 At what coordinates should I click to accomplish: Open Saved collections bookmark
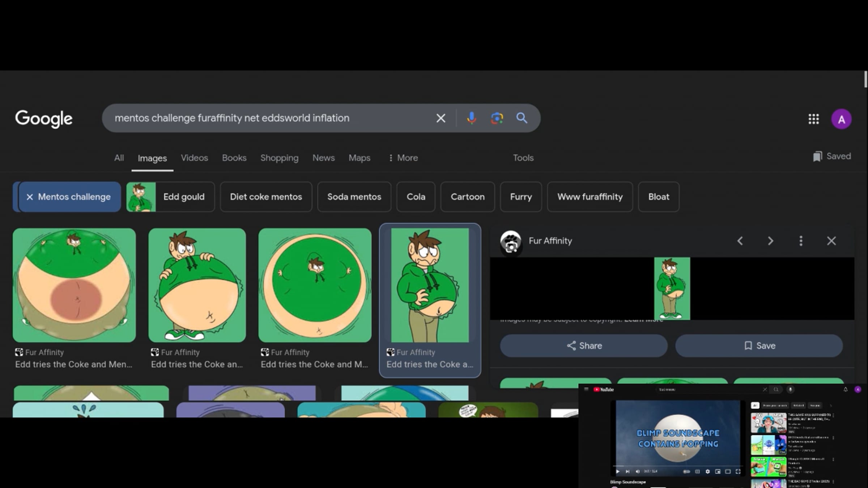(x=832, y=156)
